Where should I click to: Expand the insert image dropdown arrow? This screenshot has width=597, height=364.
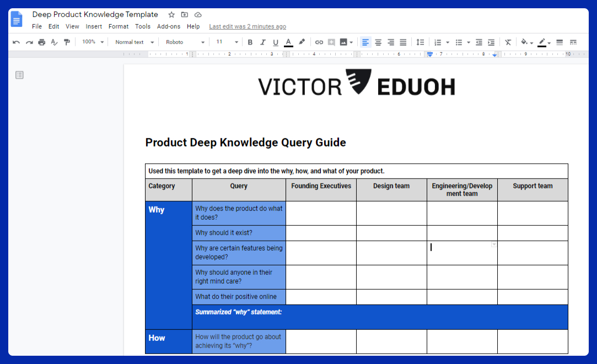coord(351,42)
